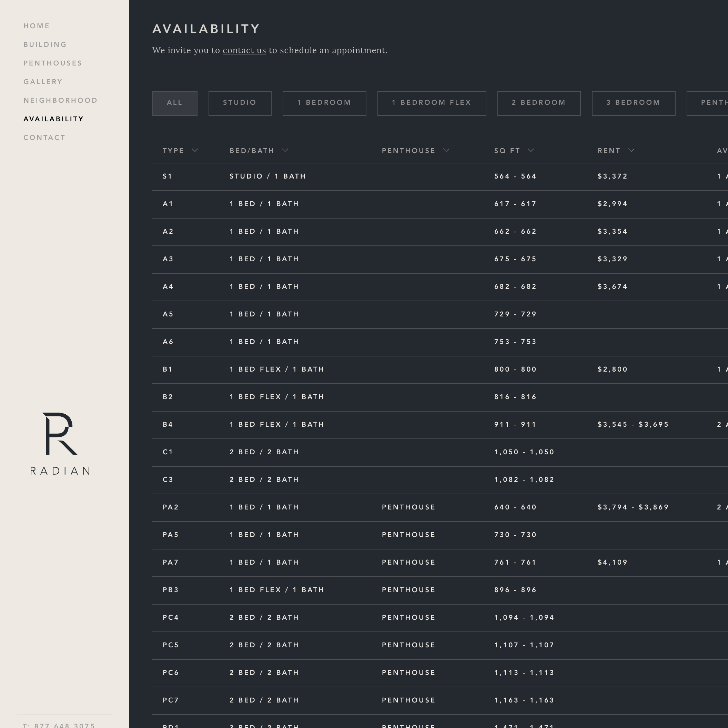The height and width of the screenshot is (728, 728).
Task: Select the B4 type cell
Action: click(x=168, y=424)
